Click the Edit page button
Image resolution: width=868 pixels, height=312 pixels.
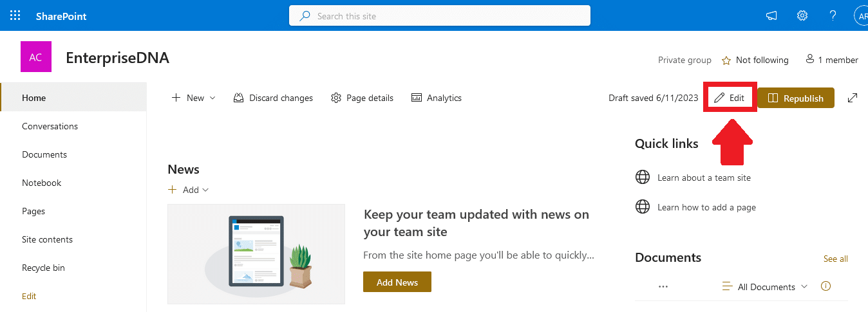coord(730,98)
